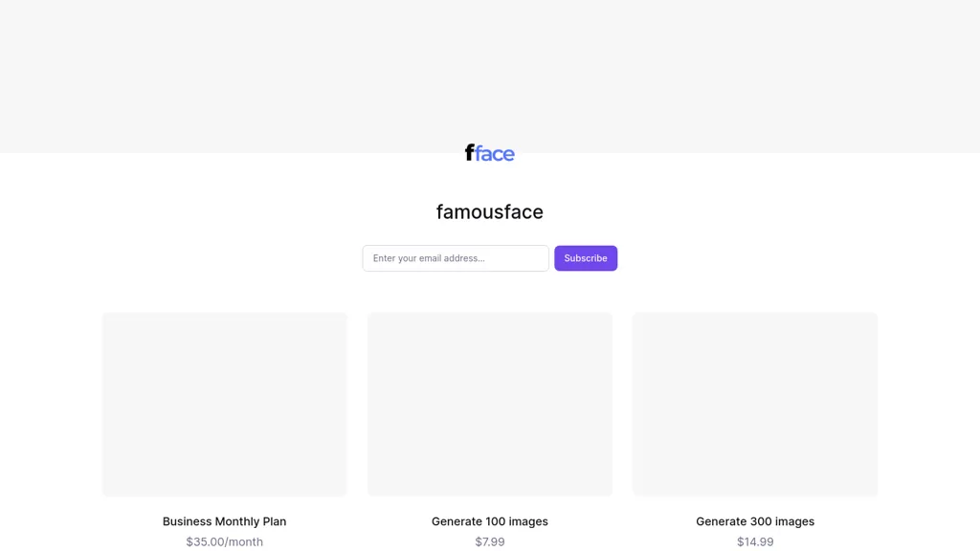Screen dimensions: 980x551
Task: Open the Generate 100 images product image
Action: (490, 404)
